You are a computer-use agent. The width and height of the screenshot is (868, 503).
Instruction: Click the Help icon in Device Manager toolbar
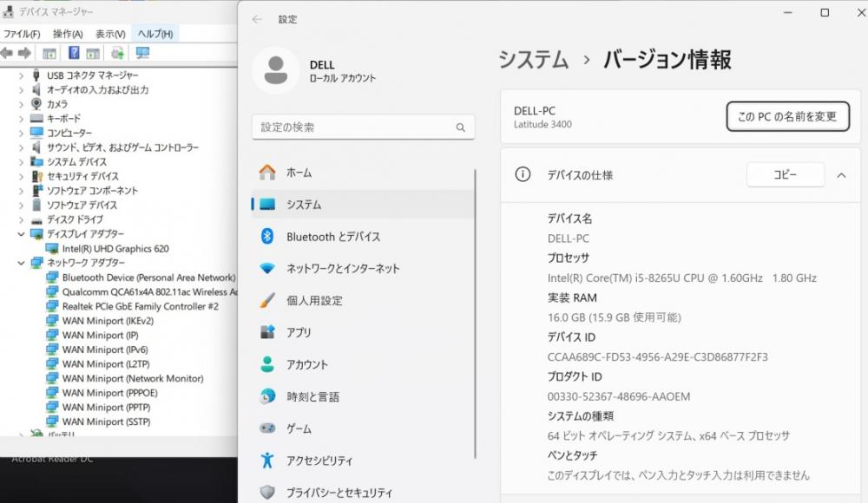tap(74, 53)
